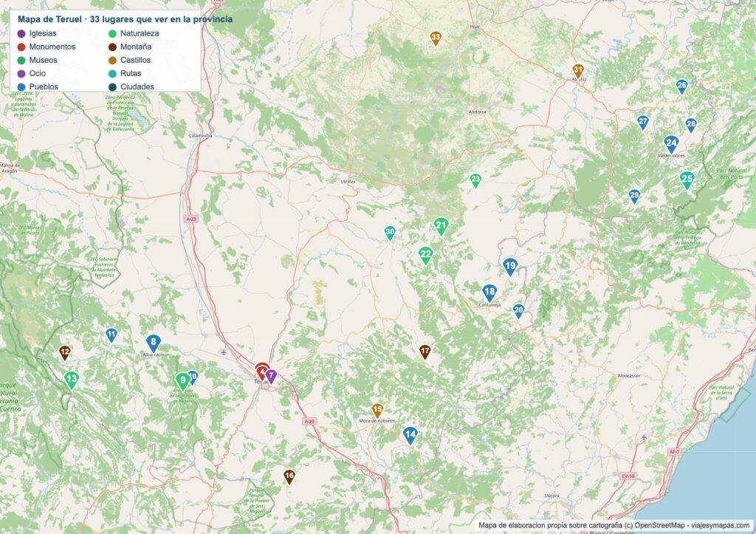Click the Molina de Aragón label
The width and height of the screenshot is (756, 534).
[x=10, y=168]
